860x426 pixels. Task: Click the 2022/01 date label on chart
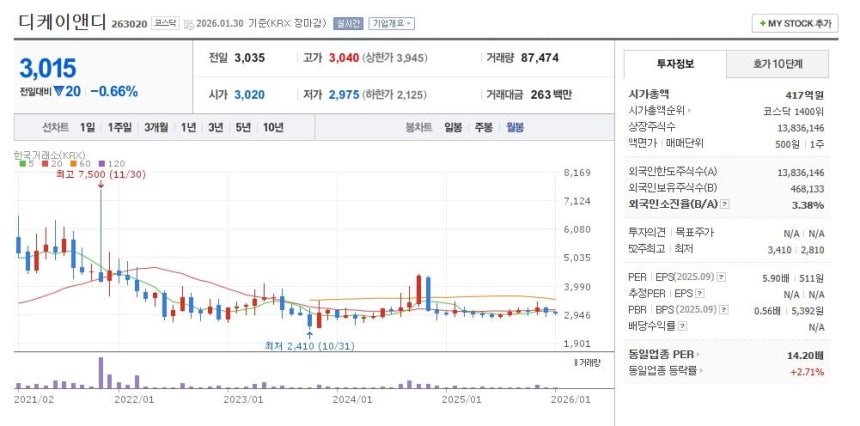(x=134, y=399)
